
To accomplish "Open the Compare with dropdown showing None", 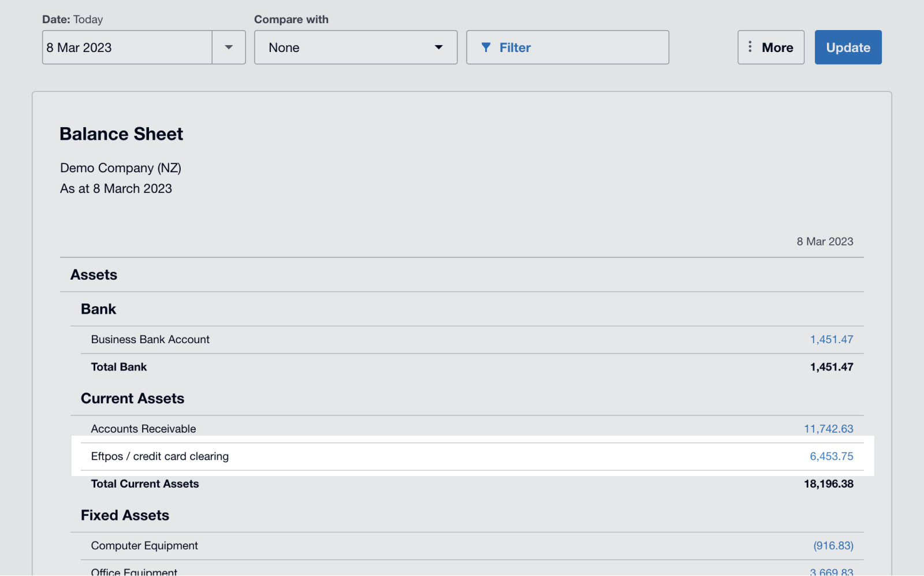I will [x=356, y=47].
